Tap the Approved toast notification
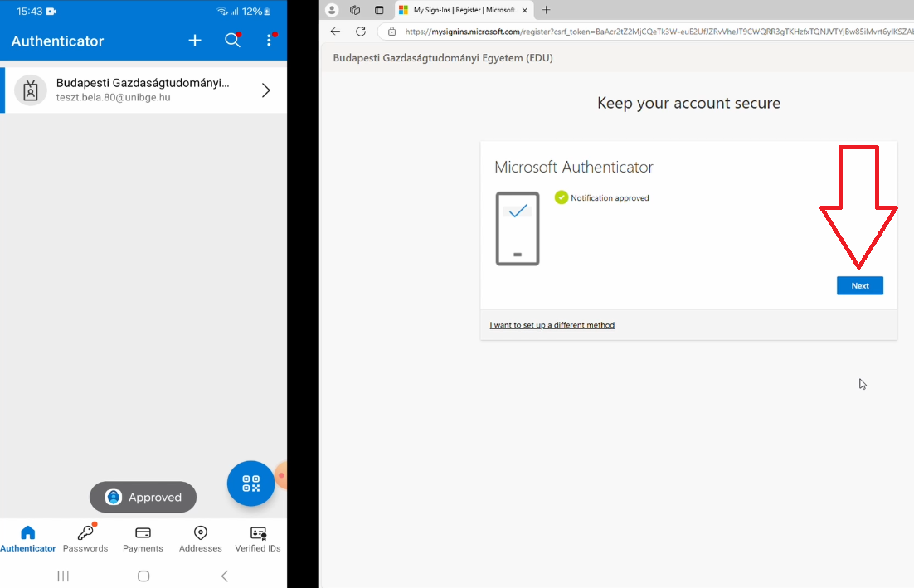 143,497
